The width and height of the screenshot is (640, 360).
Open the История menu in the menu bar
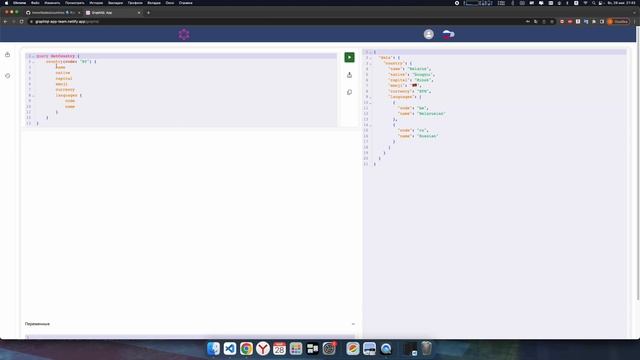tap(96, 3)
